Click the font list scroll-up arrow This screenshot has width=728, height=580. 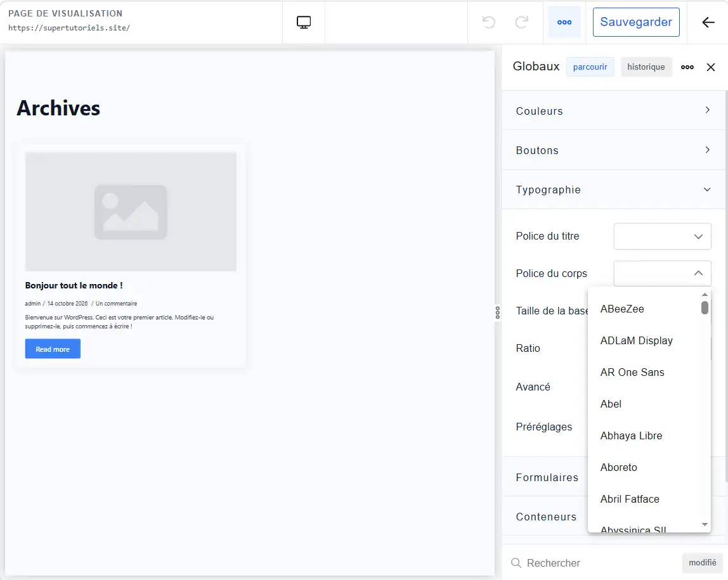click(705, 295)
